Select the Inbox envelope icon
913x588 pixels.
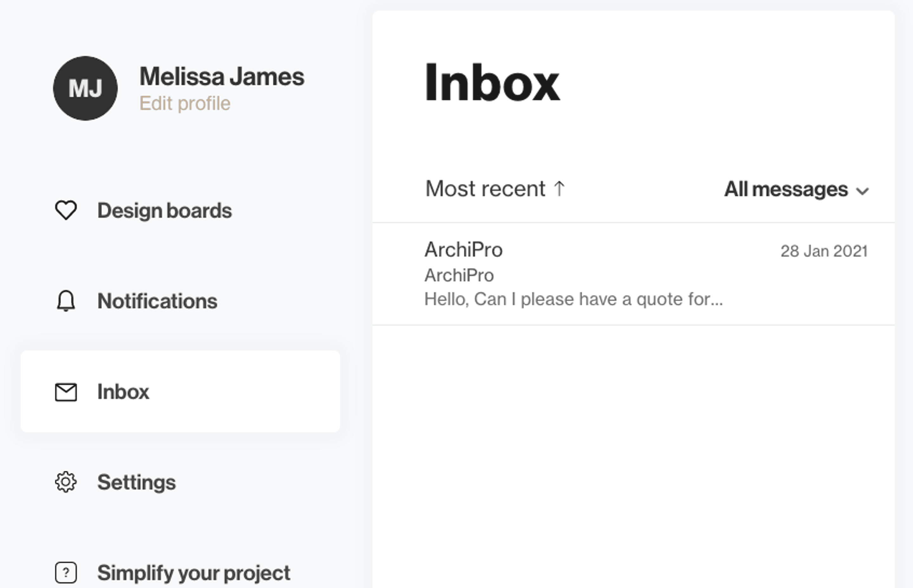click(66, 392)
